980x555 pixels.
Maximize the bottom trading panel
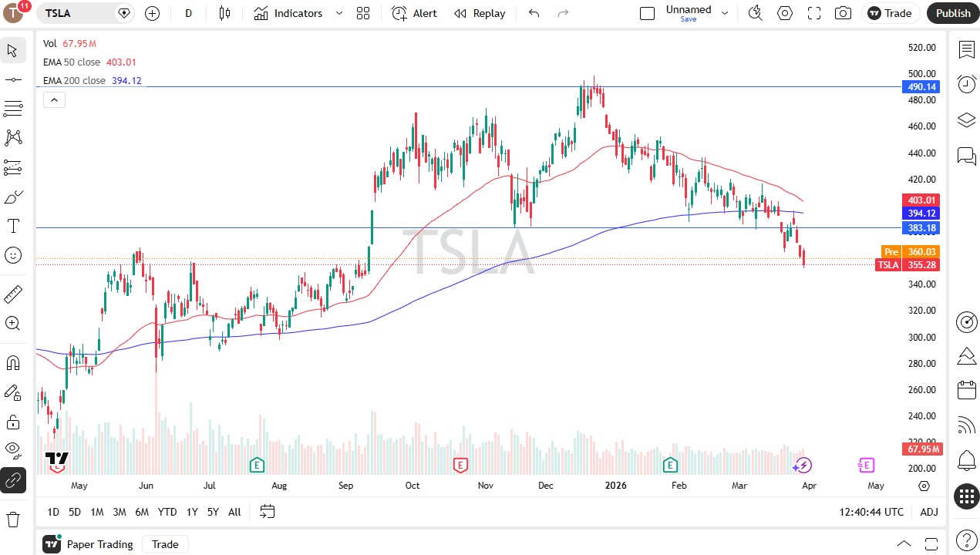[x=931, y=544]
